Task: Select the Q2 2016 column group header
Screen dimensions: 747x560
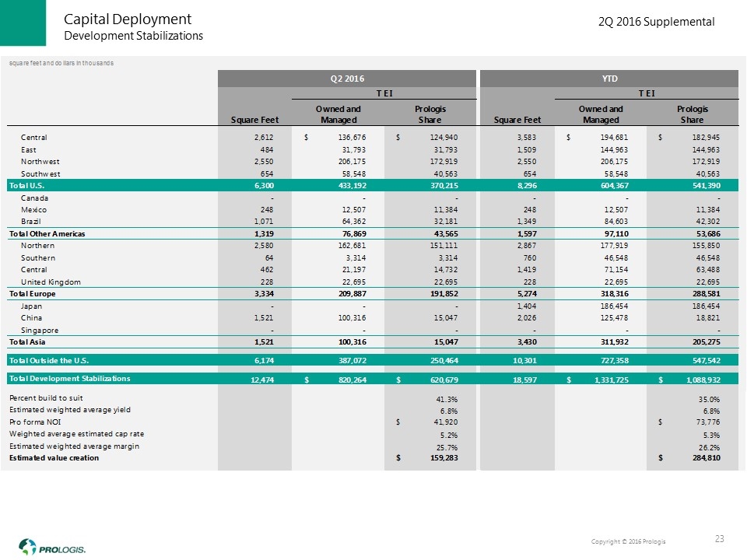Action: point(348,78)
